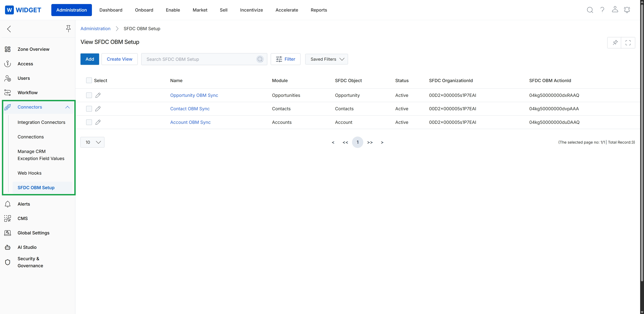Click the Global Settings icon

(x=8, y=233)
